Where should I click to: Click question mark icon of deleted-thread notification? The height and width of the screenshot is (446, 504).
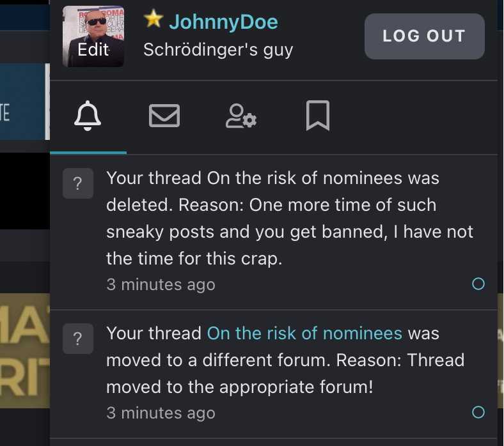pyautogui.click(x=78, y=185)
